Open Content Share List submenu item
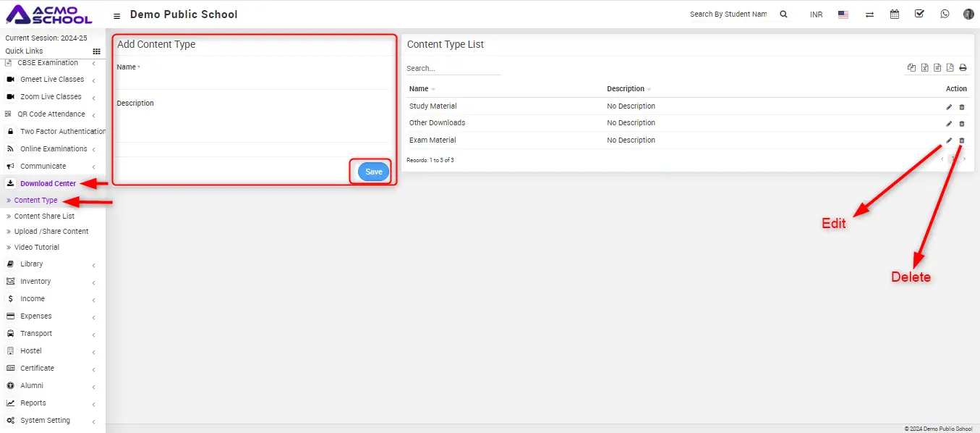This screenshot has height=433, width=980. [44, 216]
